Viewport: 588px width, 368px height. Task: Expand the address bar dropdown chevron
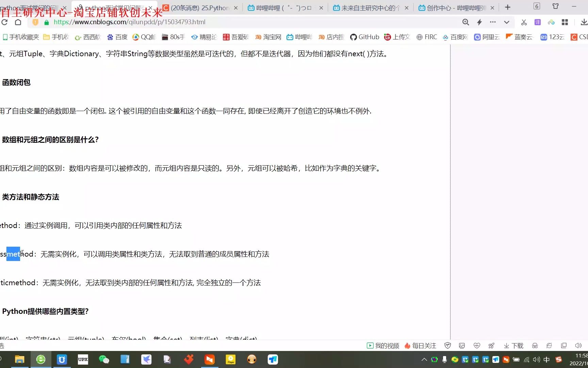[x=506, y=22]
